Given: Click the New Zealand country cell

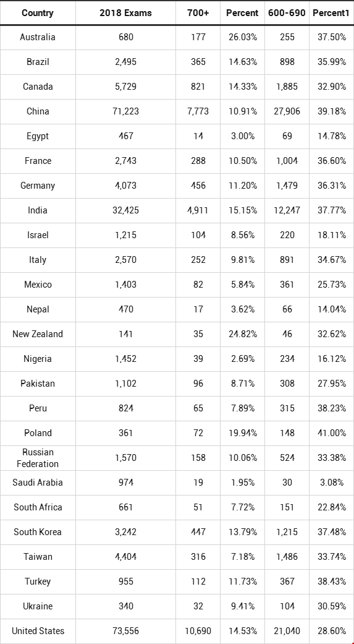Looking at the screenshot, I should tap(38, 334).
